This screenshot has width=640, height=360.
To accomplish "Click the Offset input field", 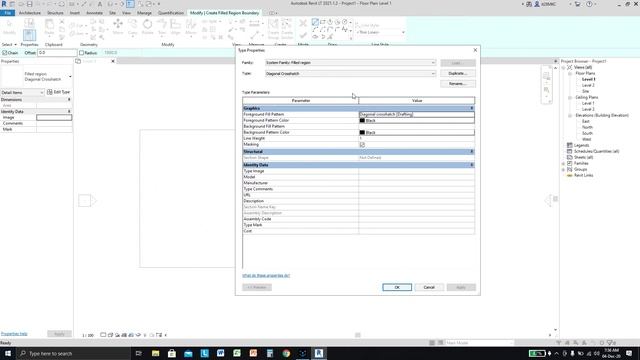I will (x=57, y=53).
